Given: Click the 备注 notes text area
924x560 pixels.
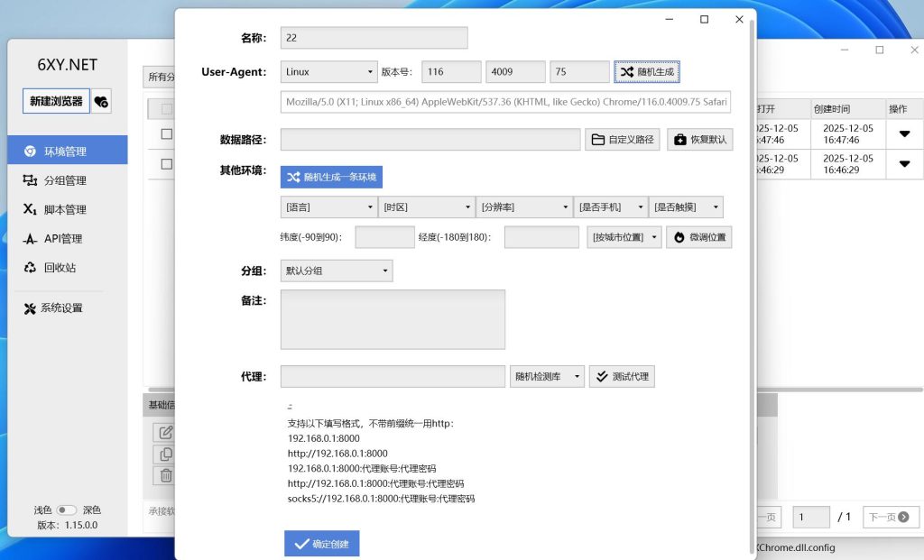Looking at the screenshot, I should click(393, 318).
